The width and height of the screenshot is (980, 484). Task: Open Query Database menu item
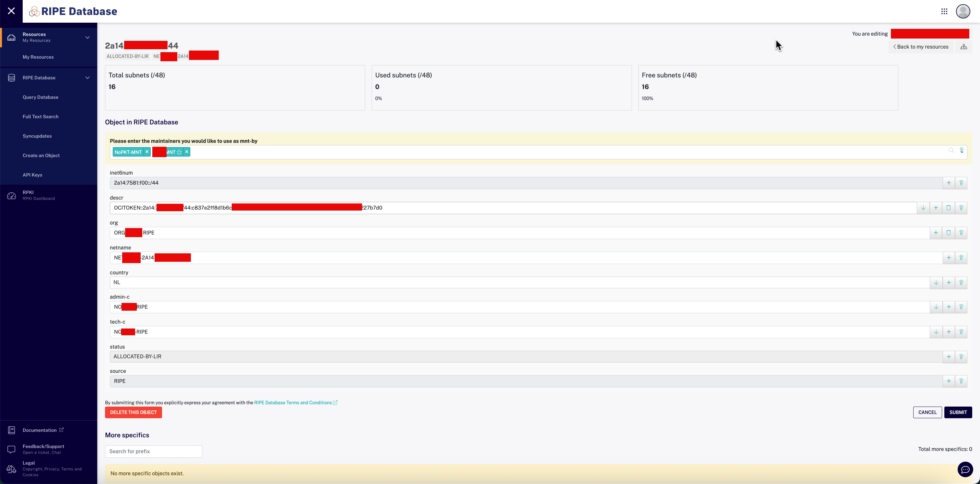point(40,97)
